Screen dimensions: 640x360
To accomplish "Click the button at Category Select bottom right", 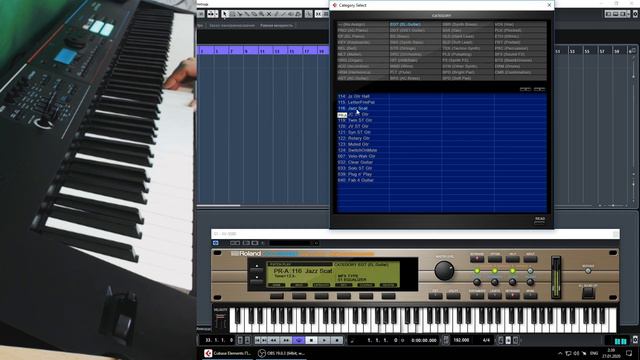I will click(540, 220).
